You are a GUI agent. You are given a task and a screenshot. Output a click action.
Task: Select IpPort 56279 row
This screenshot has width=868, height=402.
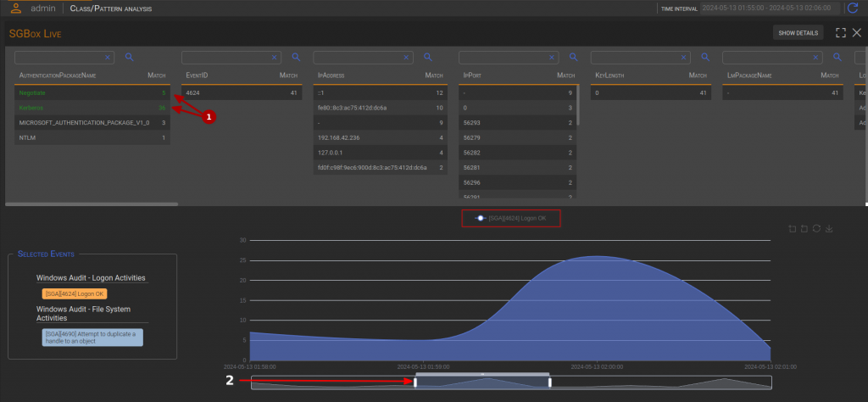click(517, 137)
